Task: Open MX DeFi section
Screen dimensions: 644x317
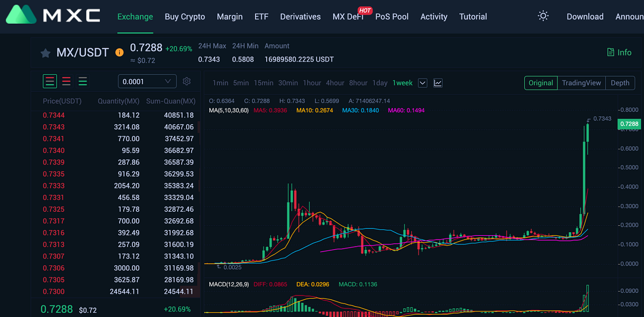Action: click(x=348, y=17)
